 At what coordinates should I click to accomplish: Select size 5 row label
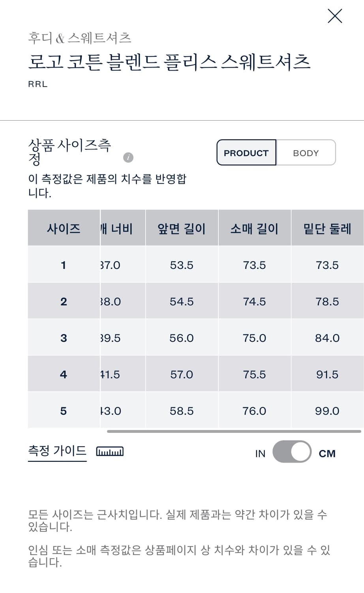click(64, 411)
